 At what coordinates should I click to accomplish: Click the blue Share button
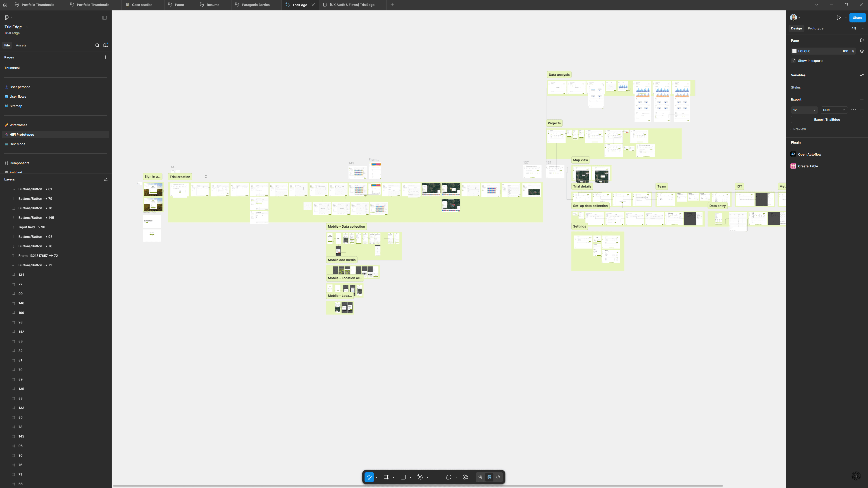tap(857, 17)
